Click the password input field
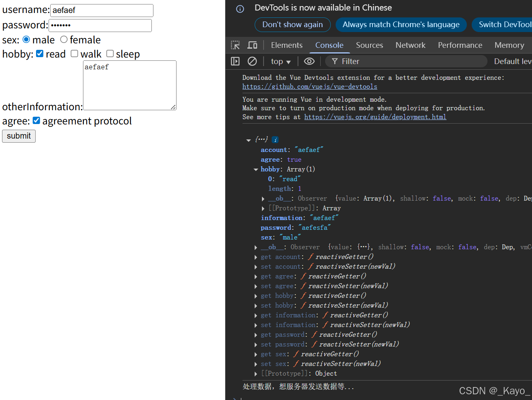Viewport: 532px width, 400px height. coord(100,25)
